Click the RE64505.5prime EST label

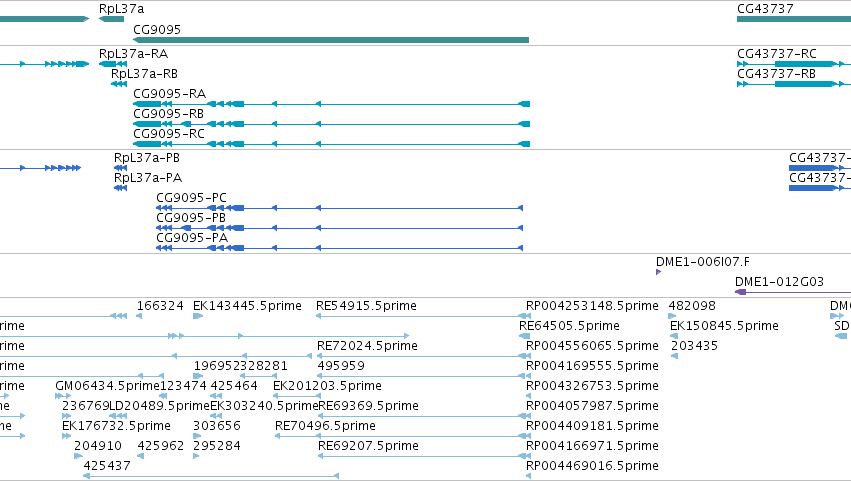click(x=569, y=326)
